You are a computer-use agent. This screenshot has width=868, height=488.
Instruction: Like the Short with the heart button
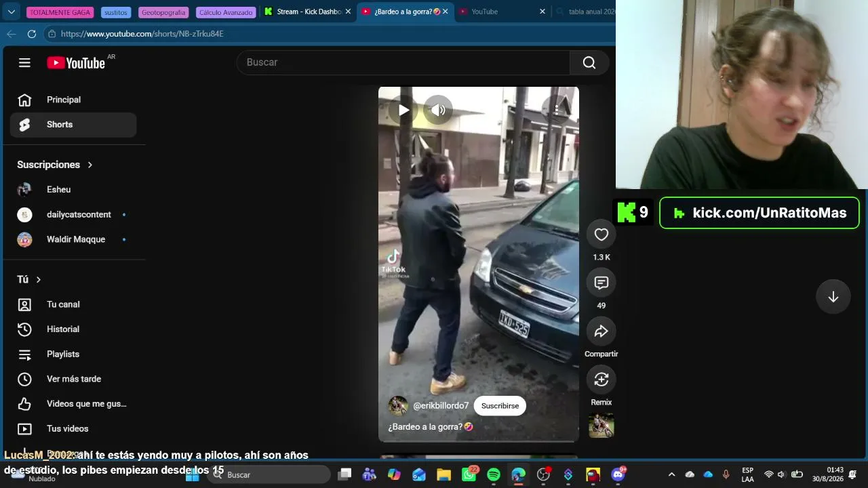pyautogui.click(x=601, y=235)
